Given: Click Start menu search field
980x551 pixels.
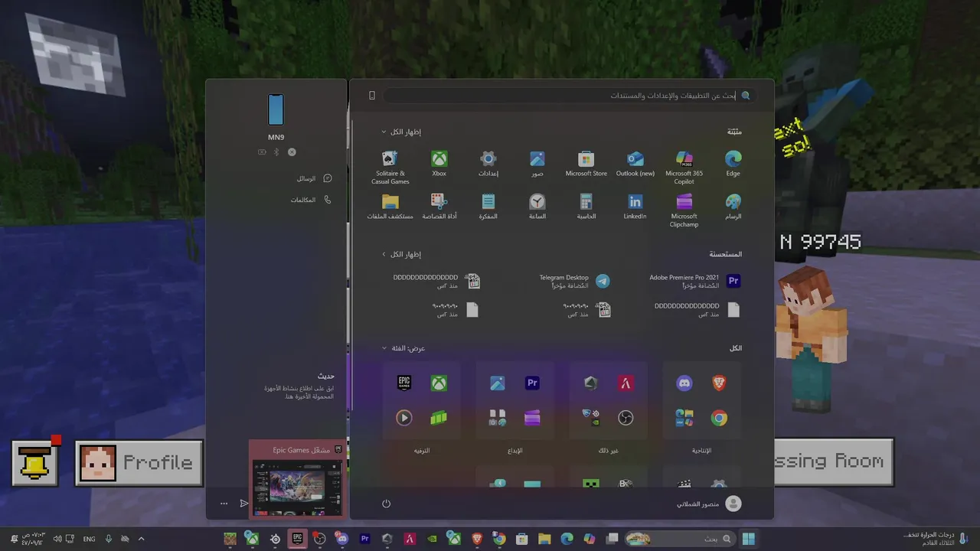Looking at the screenshot, I should [570, 96].
